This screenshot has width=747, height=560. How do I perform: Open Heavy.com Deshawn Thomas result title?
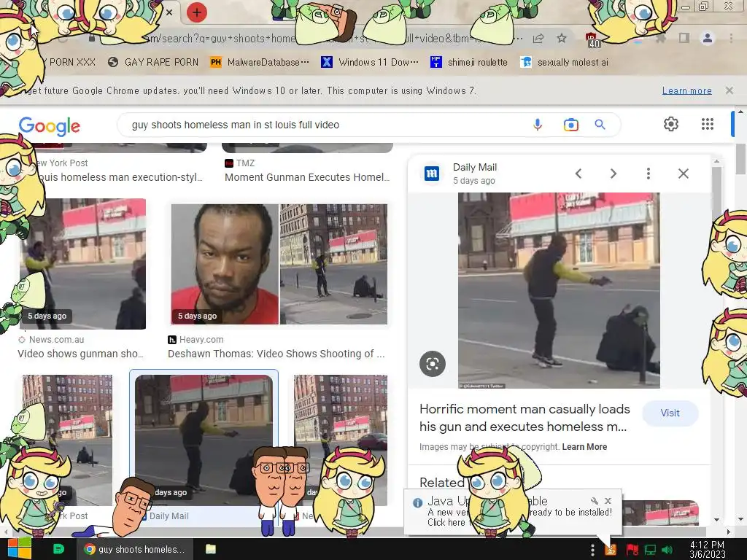pyautogui.click(x=276, y=354)
